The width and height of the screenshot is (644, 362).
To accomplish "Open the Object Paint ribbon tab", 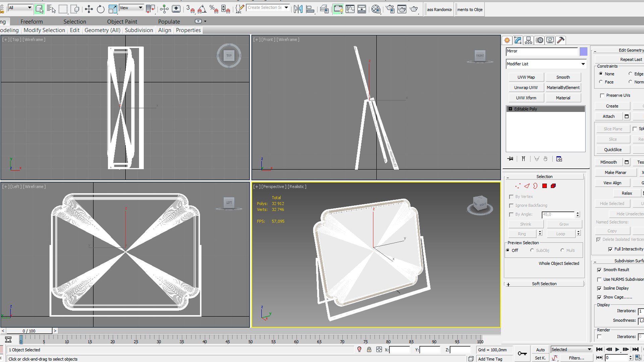I will click(122, 22).
